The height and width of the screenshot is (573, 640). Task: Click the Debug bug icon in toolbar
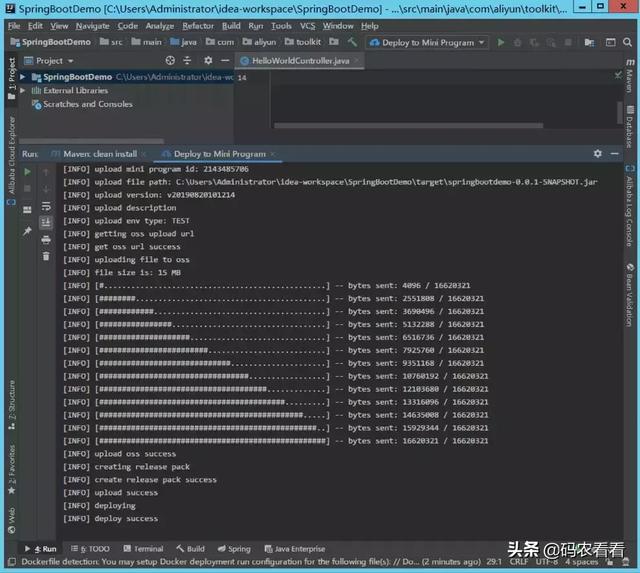517,42
